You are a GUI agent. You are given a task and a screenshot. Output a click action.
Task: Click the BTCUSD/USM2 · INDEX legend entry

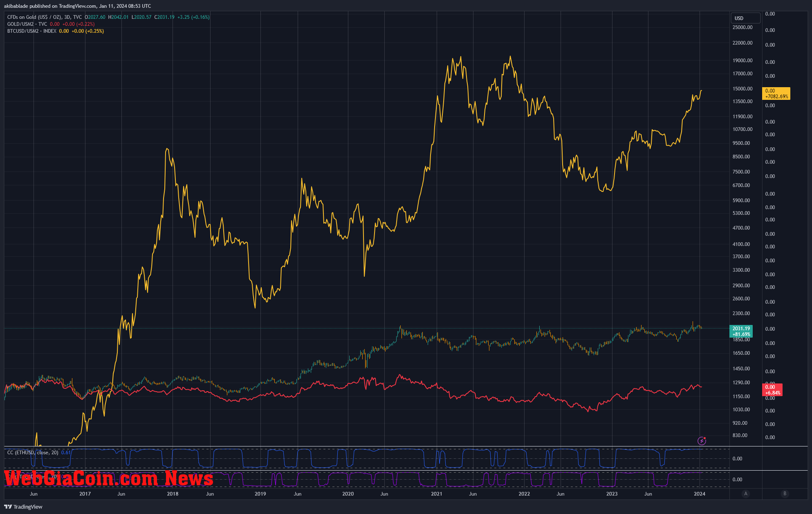[32, 31]
